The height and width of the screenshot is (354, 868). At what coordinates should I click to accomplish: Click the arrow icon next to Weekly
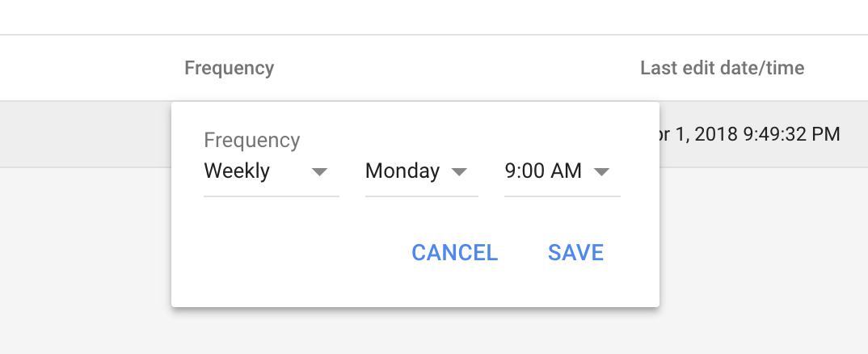click(x=319, y=171)
